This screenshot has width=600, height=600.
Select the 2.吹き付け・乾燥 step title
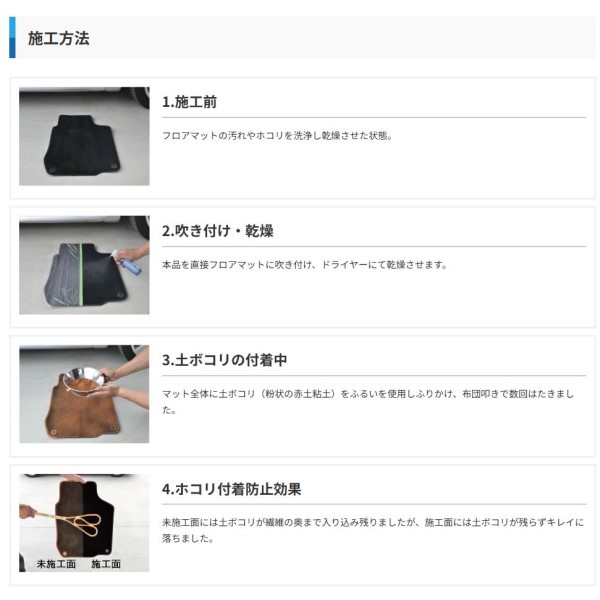click(x=218, y=231)
